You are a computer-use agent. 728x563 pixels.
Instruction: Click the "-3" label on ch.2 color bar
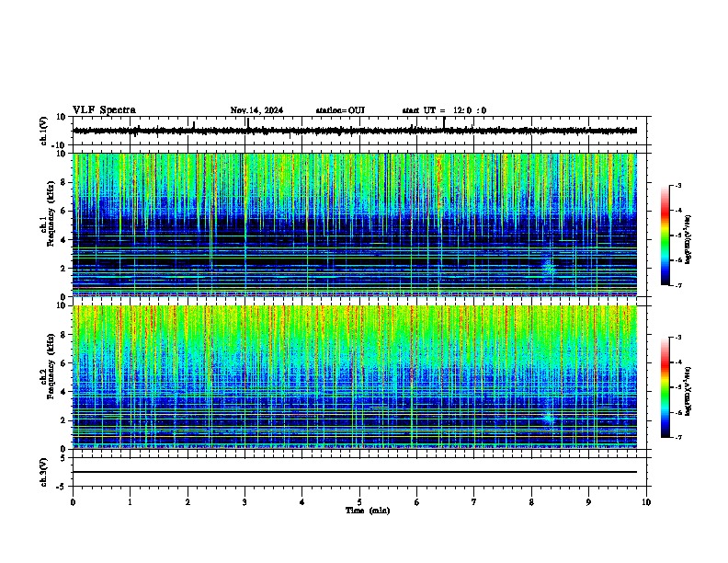pyautogui.click(x=678, y=338)
